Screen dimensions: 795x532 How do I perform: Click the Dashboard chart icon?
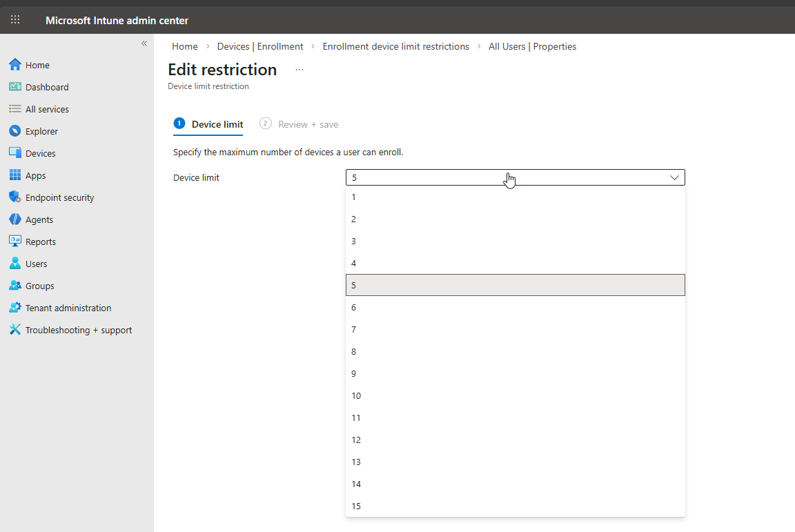(15, 87)
